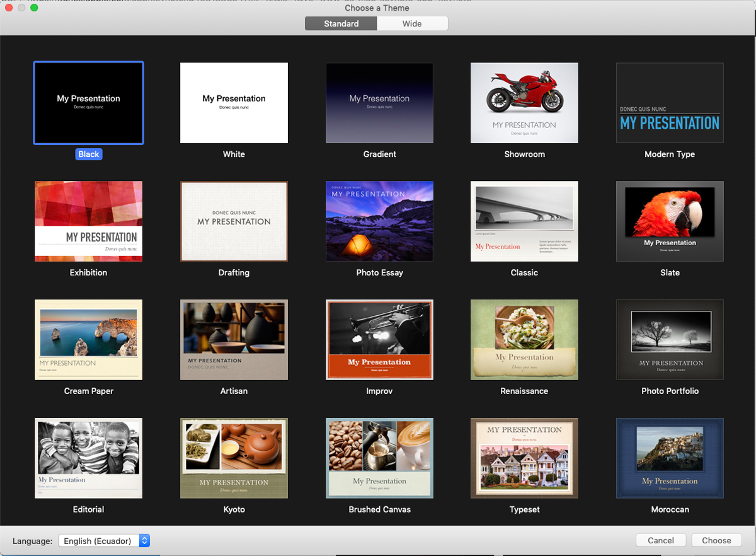Select the Gradient theme thumbnail
756x556 pixels.
[379, 103]
